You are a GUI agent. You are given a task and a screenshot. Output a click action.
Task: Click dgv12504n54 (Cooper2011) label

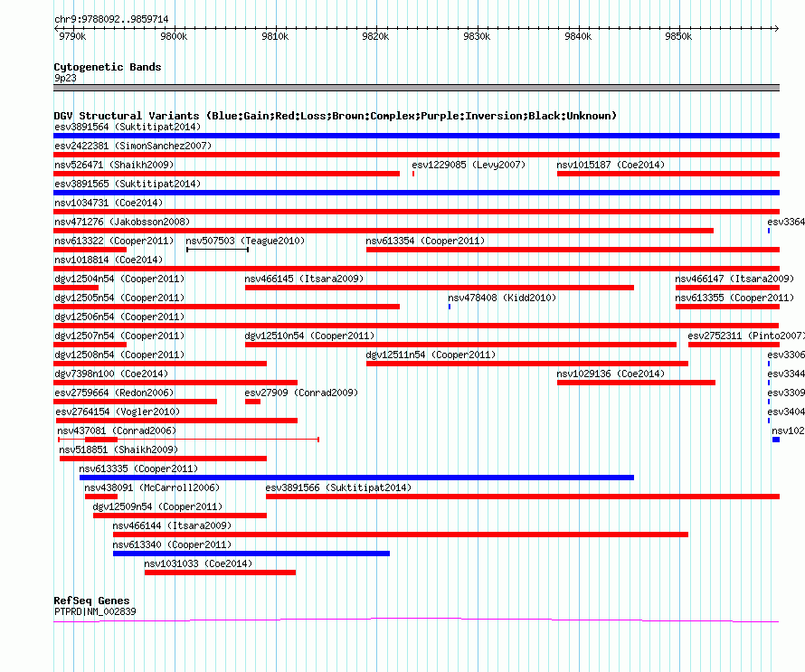coord(119,279)
